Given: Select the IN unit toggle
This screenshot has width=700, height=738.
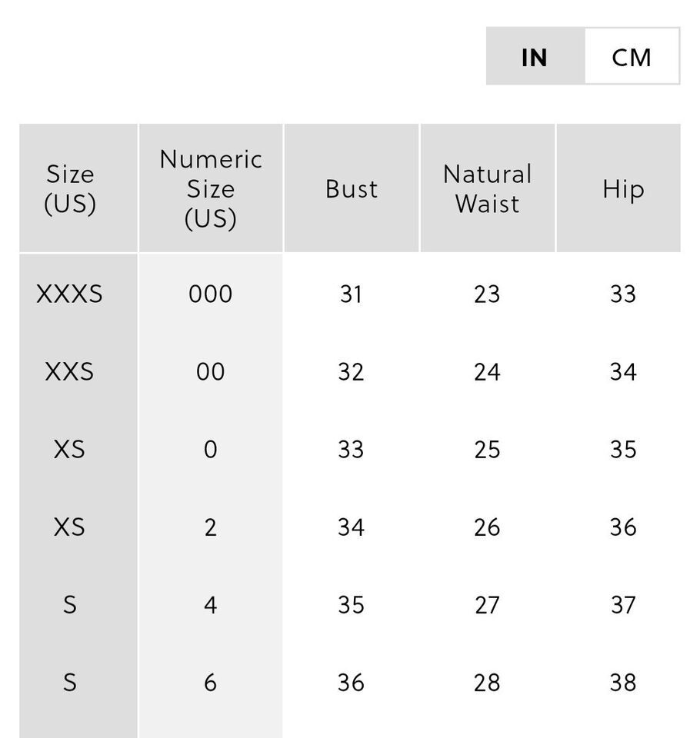Looking at the screenshot, I should point(535,56).
